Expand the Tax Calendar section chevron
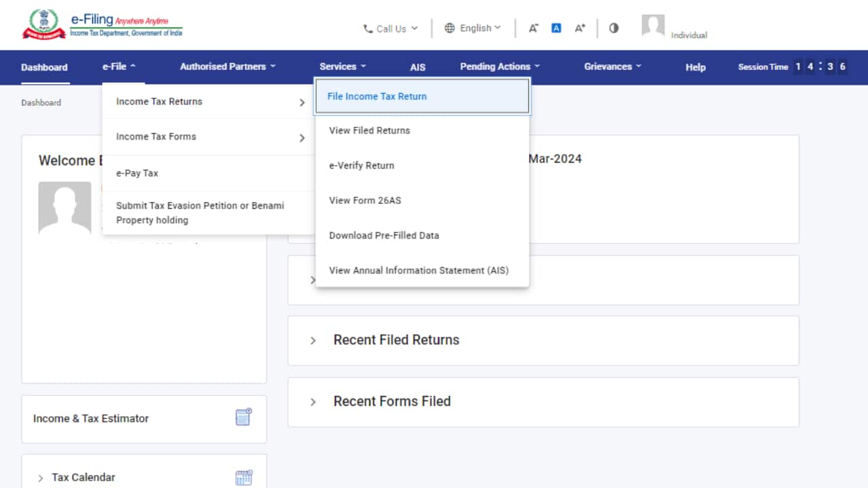The image size is (868, 488). (41, 478)
